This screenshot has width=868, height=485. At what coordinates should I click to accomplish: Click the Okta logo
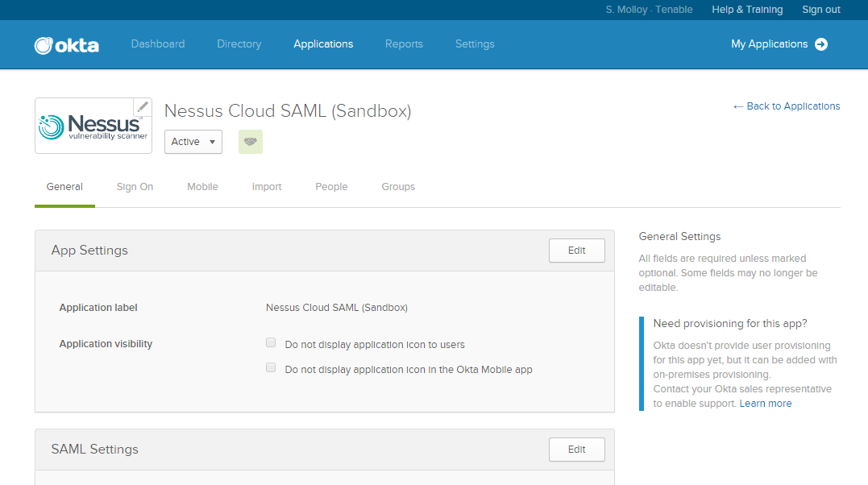tap(66, 45)
